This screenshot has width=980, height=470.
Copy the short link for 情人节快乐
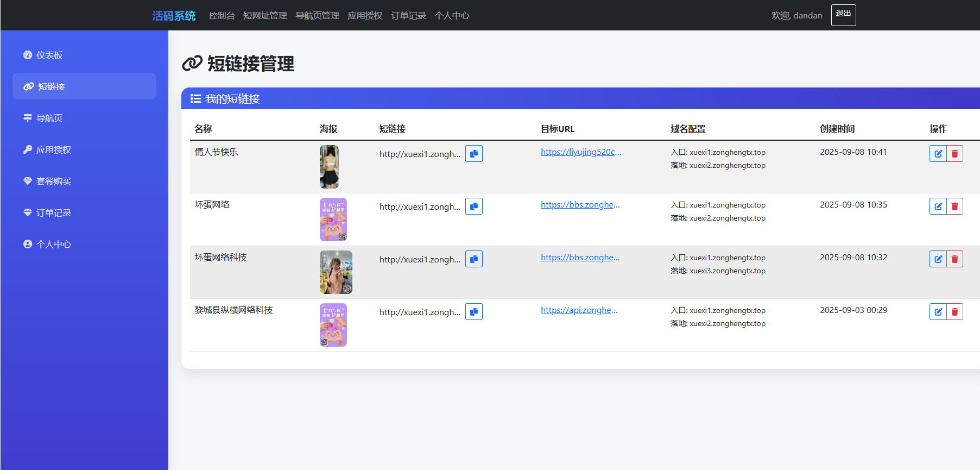[473, 154]
